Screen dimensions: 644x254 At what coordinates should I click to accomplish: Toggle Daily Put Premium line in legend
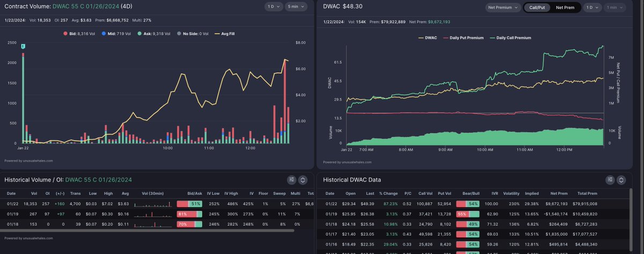click(463, 38)
